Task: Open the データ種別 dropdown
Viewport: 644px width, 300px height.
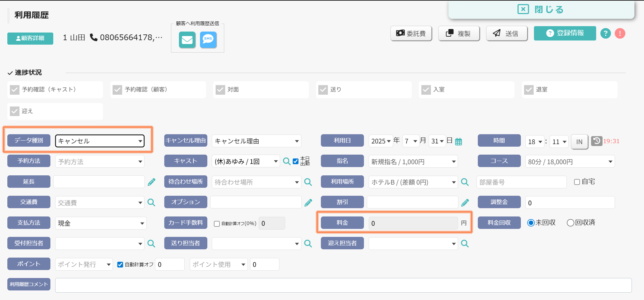Action: (x=100, y=141)
